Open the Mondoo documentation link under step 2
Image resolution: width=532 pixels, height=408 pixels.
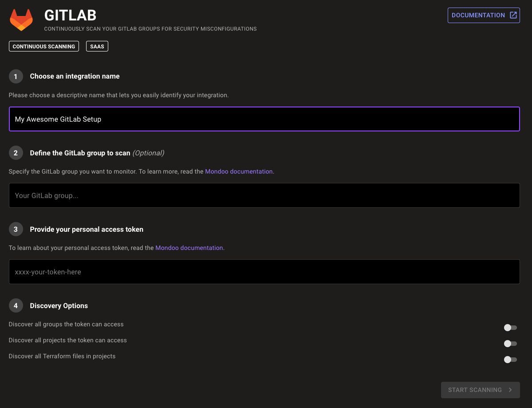[x=239, y=171]
